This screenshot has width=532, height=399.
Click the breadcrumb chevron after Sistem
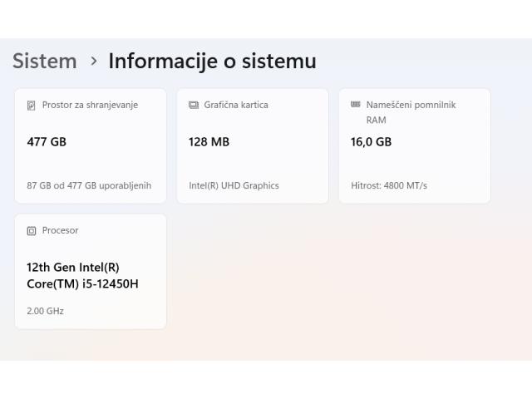93,61
